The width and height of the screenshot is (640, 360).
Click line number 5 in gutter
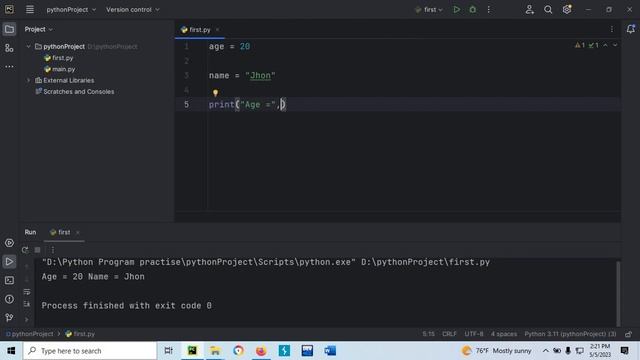click(x=187, y=104)
